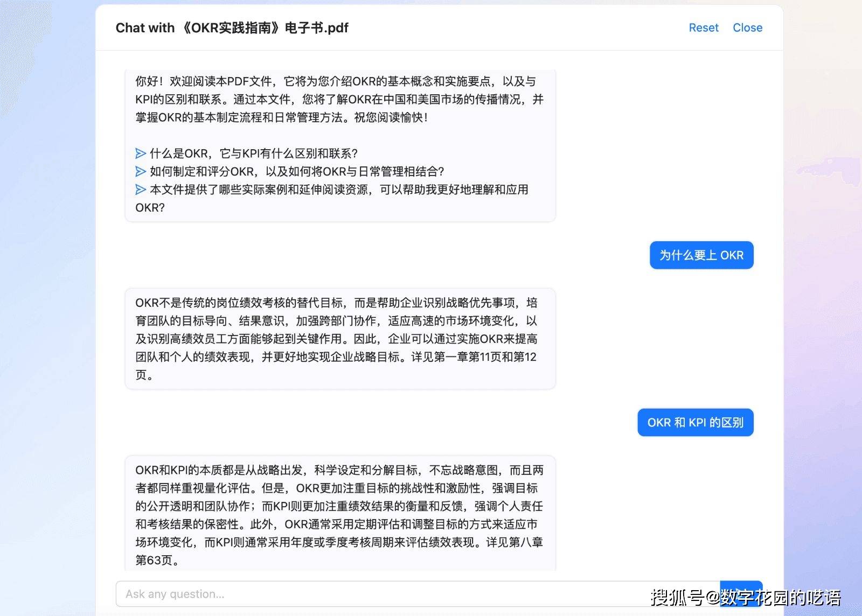Click the page reference "详见第八章第63页"
This screenshot has height=616, width=862.
click(515, 542)
